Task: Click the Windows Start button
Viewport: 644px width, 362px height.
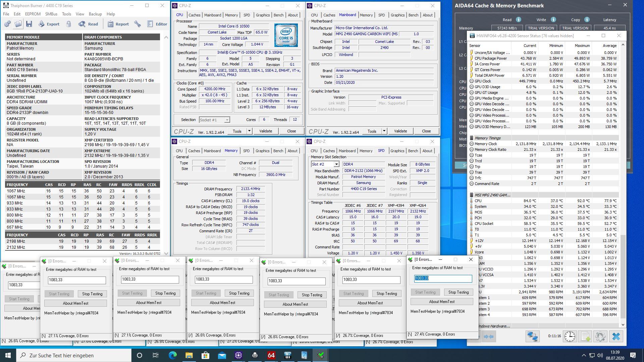Action: [x=8, y=355]
